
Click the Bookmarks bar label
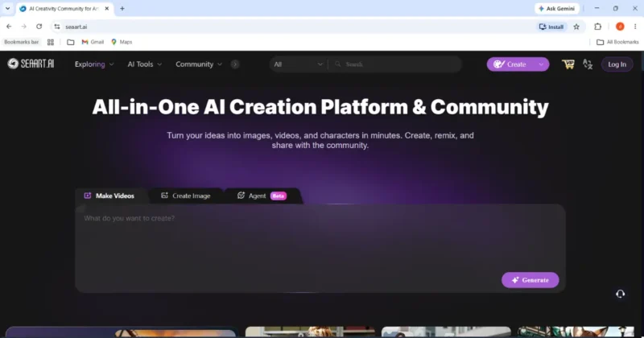22,42
